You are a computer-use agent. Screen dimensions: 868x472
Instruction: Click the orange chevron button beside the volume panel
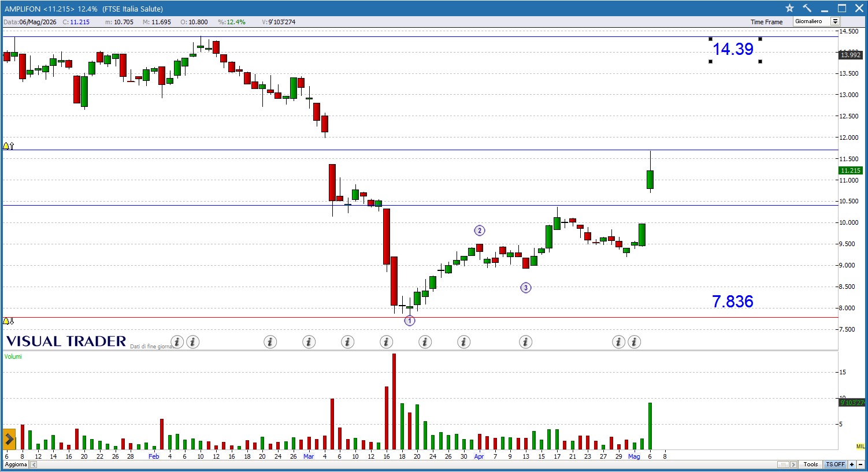9,439
